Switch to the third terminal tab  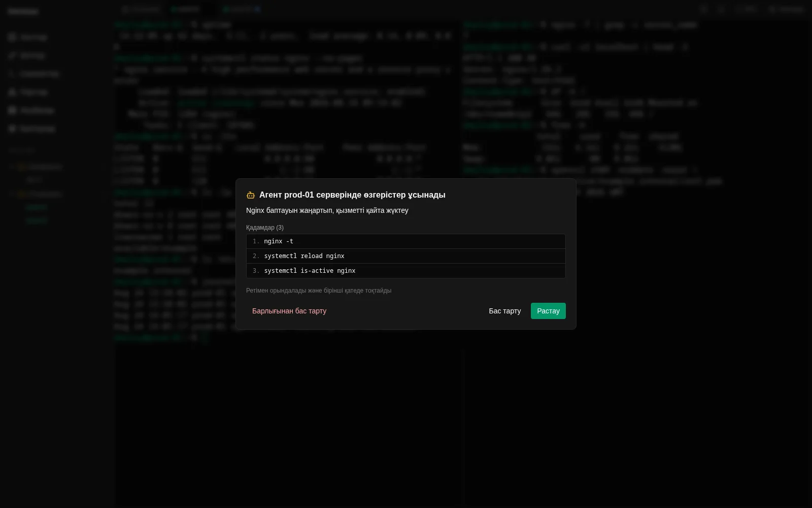(x=242, y=9)
